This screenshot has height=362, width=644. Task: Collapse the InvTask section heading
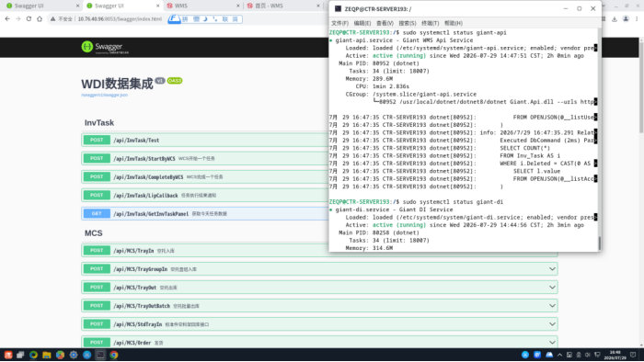[99, 122]
